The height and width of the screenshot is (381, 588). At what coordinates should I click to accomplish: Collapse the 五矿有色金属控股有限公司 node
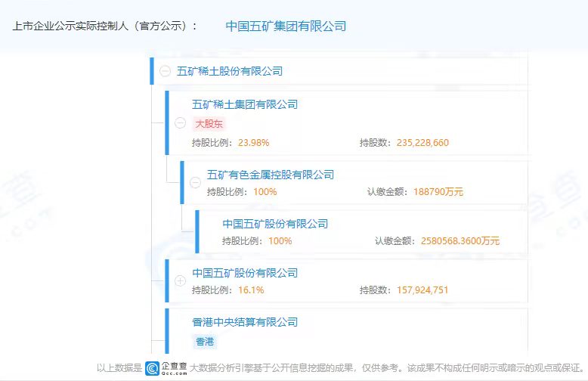pyautogui.click(x=195, y=183)
